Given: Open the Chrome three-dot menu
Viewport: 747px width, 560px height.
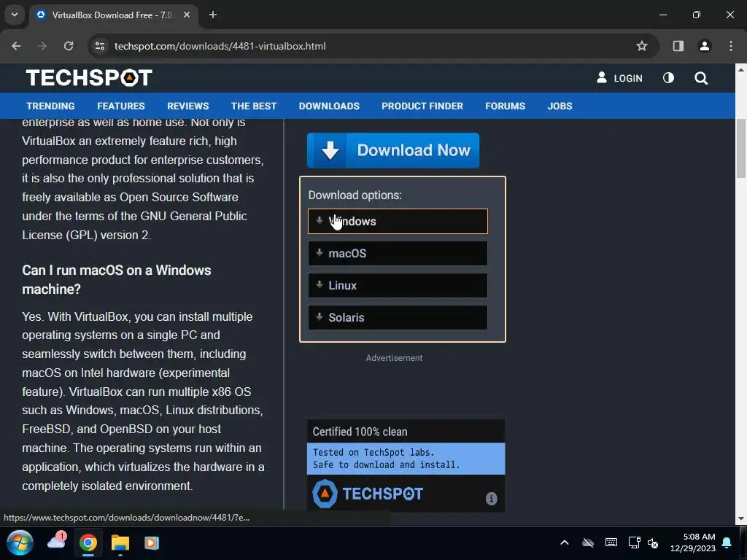Looking at the screenshot, I should [731, 46].
